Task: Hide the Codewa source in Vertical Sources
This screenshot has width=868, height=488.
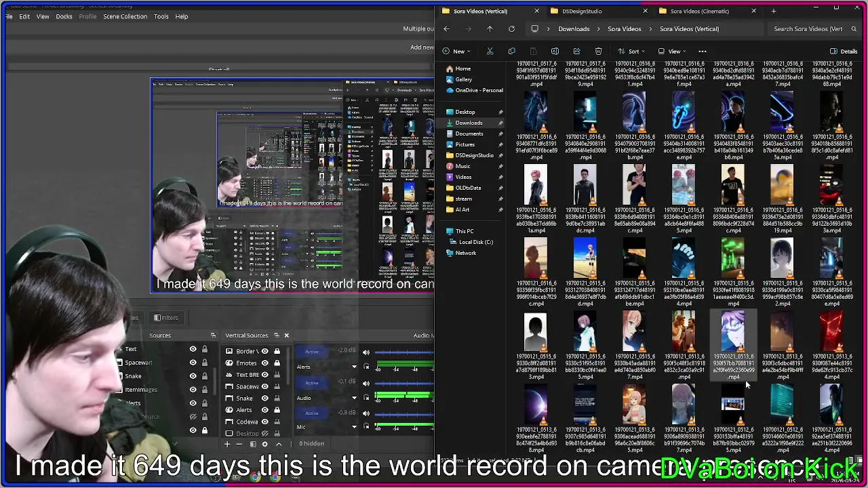Action: pos(264,422)
